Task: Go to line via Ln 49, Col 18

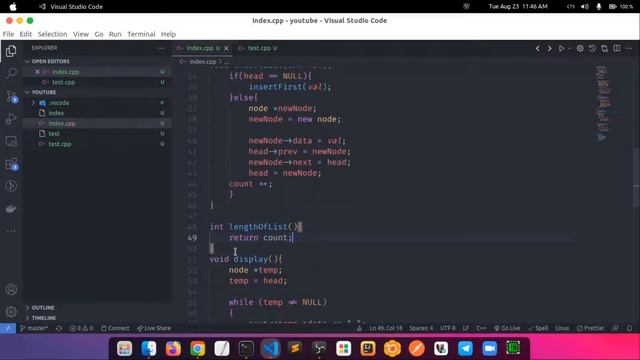Action: pos(386,328)
